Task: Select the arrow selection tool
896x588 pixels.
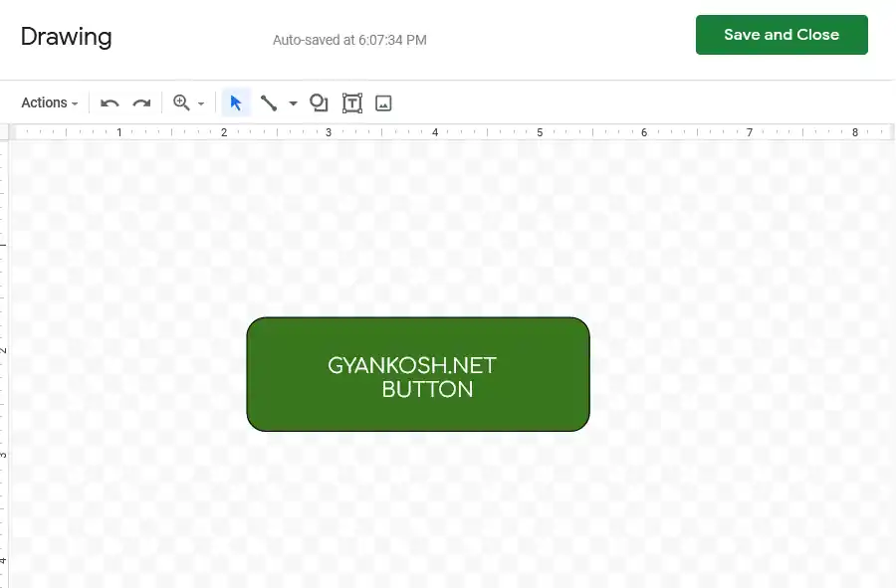Action: coord(236,102)
